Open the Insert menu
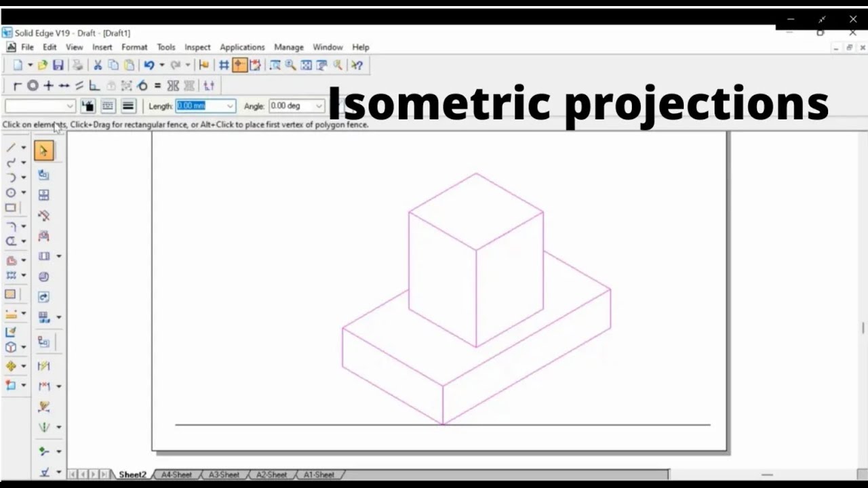The width and height of the screenshot is (868, 488). (x=102, y=47)
